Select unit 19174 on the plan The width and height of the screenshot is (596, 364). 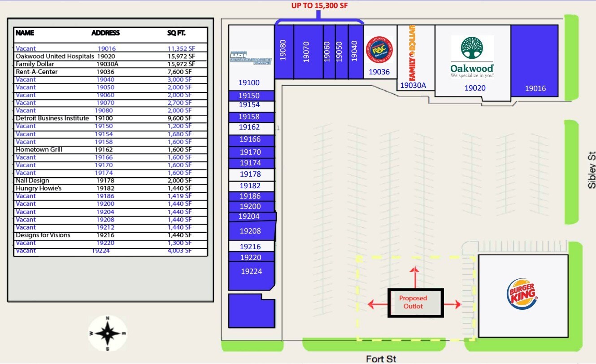click(251, 163)
